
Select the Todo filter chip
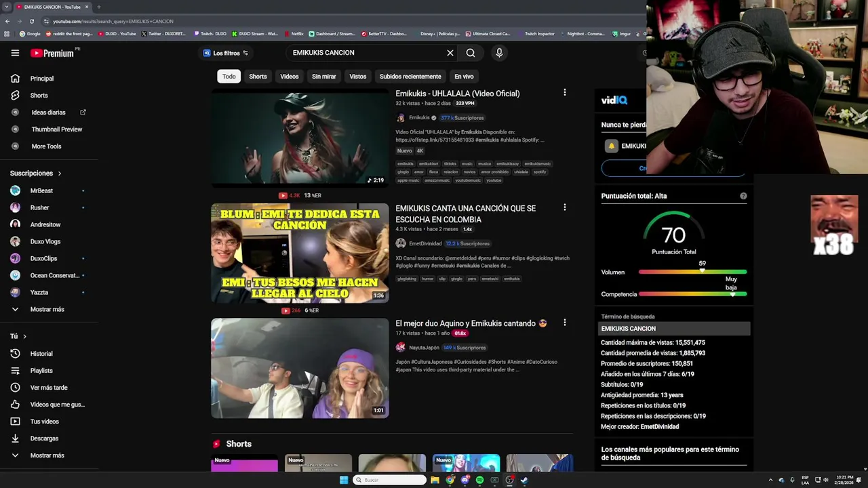[x=229, y=77]
